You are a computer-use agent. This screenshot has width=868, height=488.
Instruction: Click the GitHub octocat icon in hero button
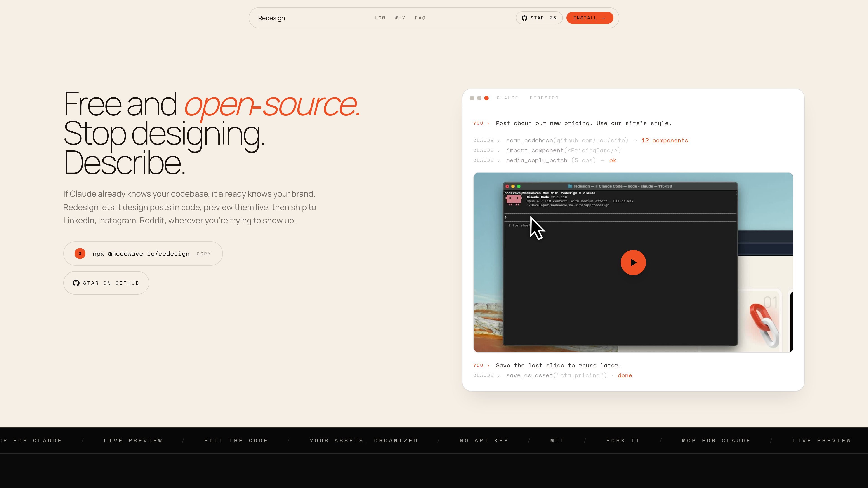click(76, 283)
